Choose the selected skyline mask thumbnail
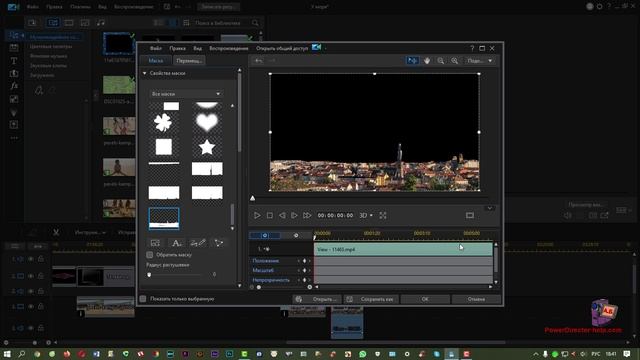This screenshot has width=640, height=360. 164,218
